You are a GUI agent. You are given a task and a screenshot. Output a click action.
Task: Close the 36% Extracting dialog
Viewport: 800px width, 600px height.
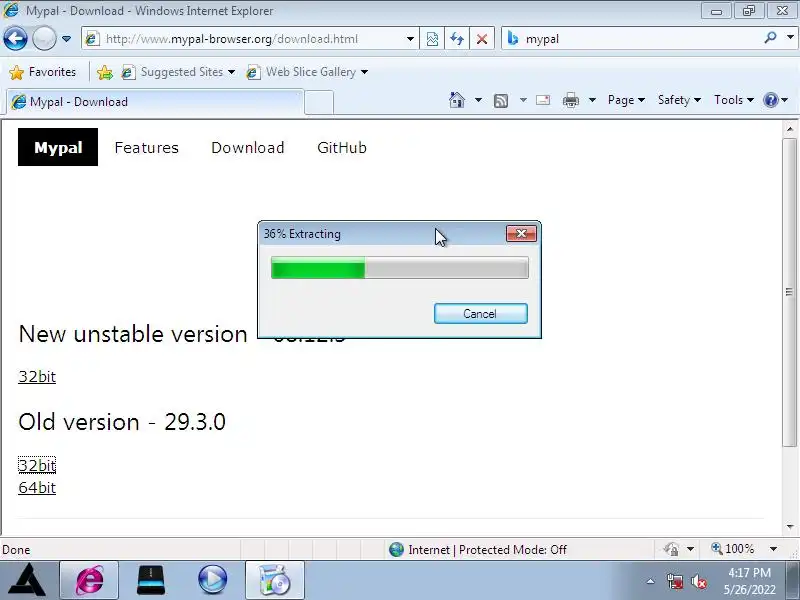point(521,234)
